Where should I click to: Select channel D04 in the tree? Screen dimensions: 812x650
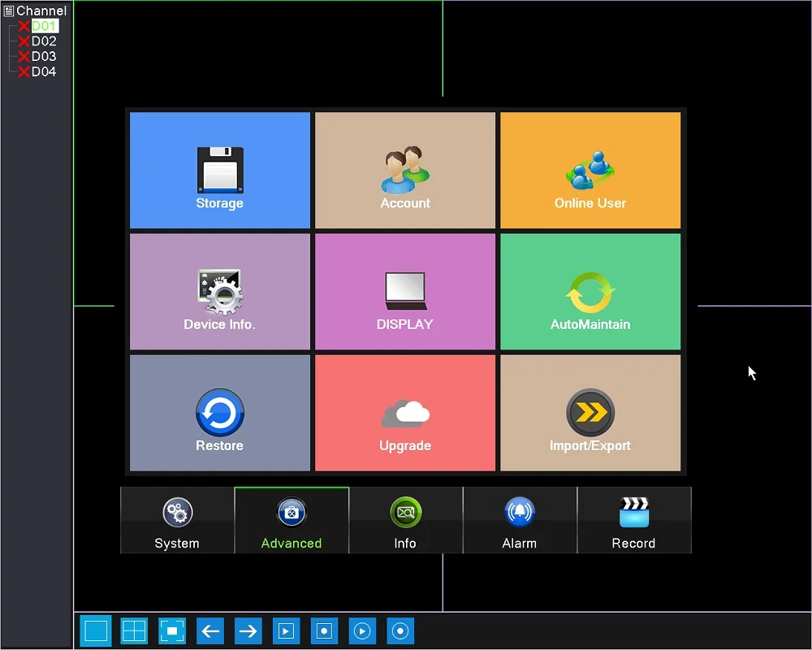tap(44, 71)
